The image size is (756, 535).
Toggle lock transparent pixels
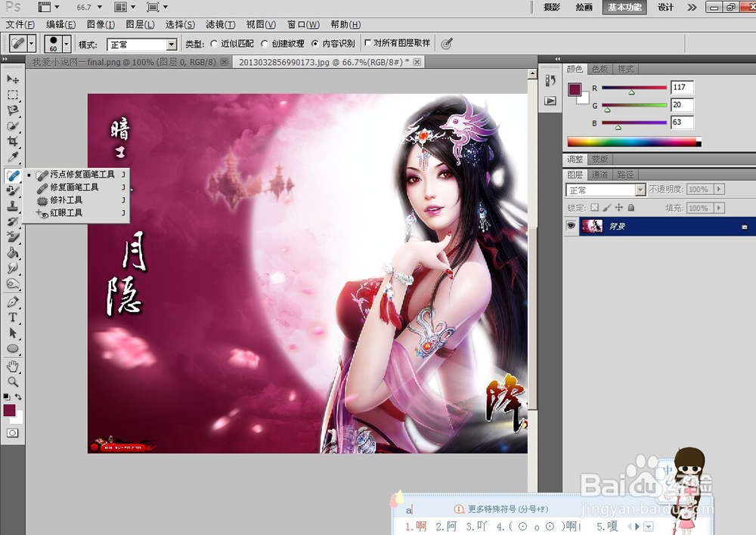[x=594, y=207]
